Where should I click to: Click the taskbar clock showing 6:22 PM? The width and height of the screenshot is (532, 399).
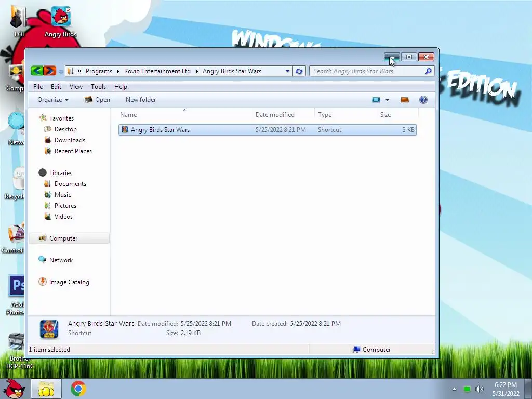point(506,389)
